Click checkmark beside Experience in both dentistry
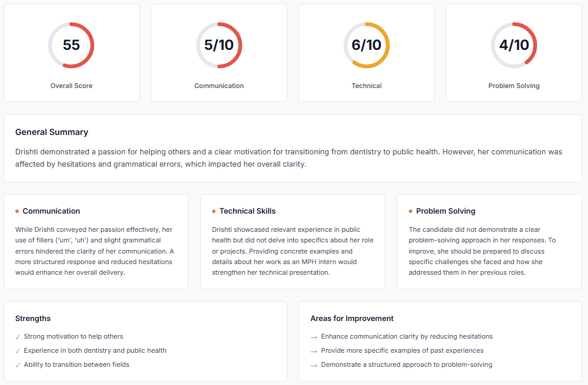The image size is (588, 385). (18, 351)
